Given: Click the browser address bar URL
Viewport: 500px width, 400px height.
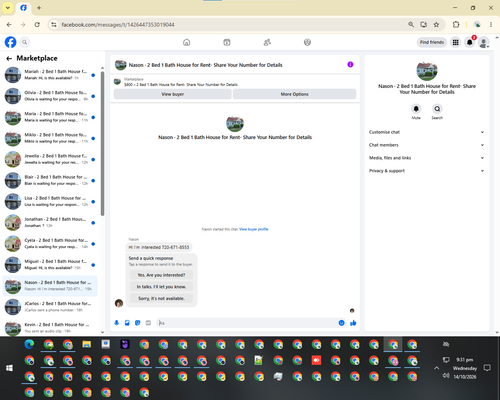Looking at the screenshot, I should [118, 25].
